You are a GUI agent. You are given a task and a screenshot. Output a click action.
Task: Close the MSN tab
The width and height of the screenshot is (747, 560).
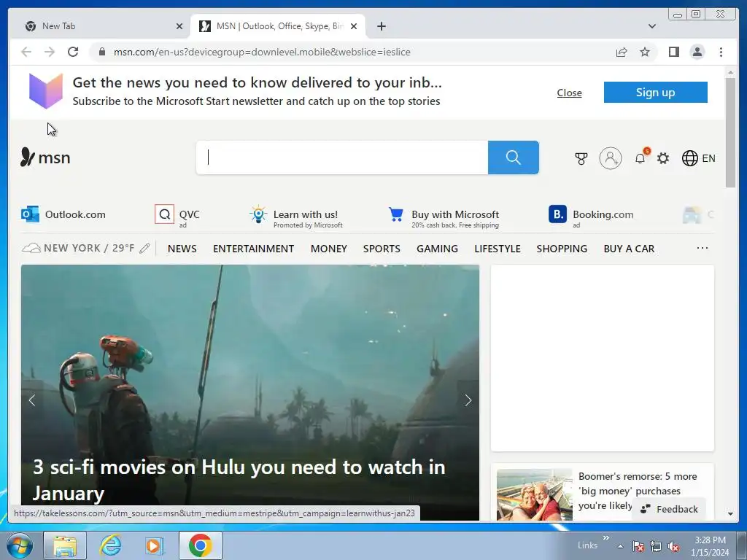coord(354,26)
